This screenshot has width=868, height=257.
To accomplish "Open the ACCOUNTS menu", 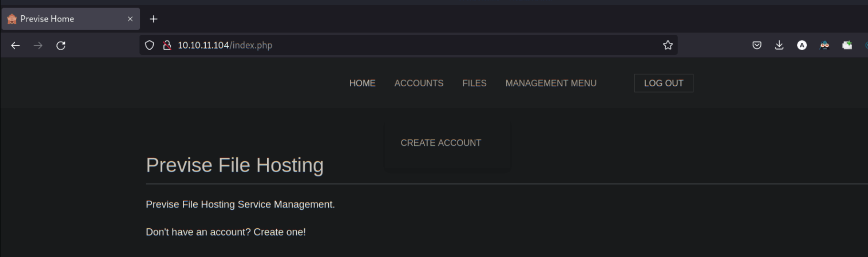I will (419, 83).
